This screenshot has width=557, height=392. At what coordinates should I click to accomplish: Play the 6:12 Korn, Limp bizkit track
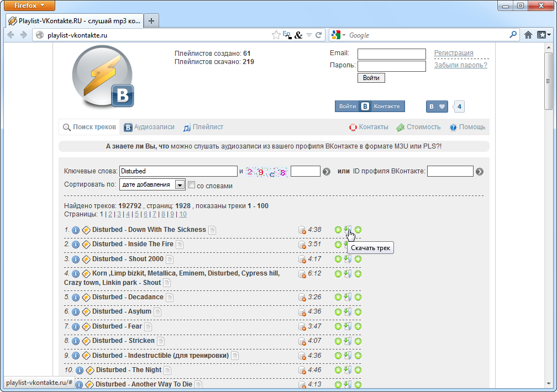point(338,274)
